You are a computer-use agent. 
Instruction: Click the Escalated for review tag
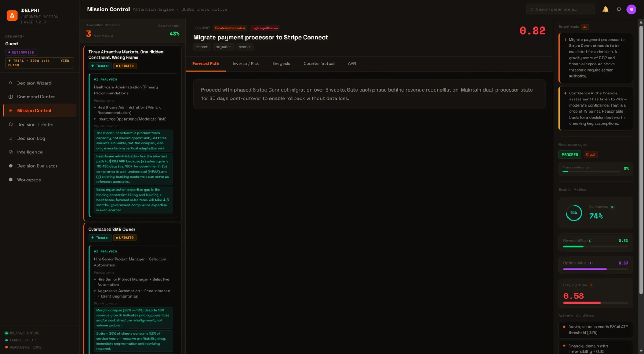tap(230, 28)
